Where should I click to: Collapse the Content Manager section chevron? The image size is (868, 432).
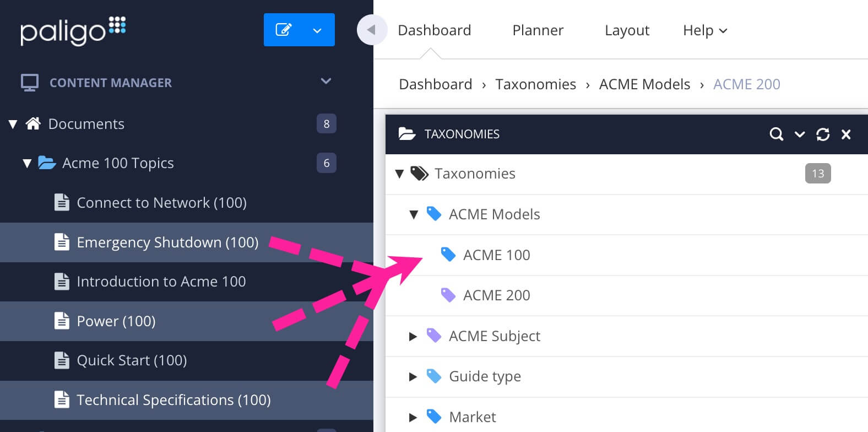326,81
